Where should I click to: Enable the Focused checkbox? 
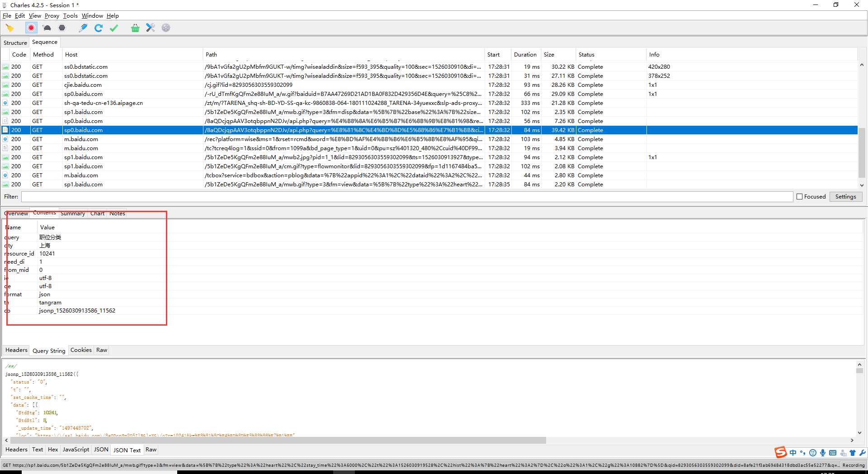click(799, 197)
